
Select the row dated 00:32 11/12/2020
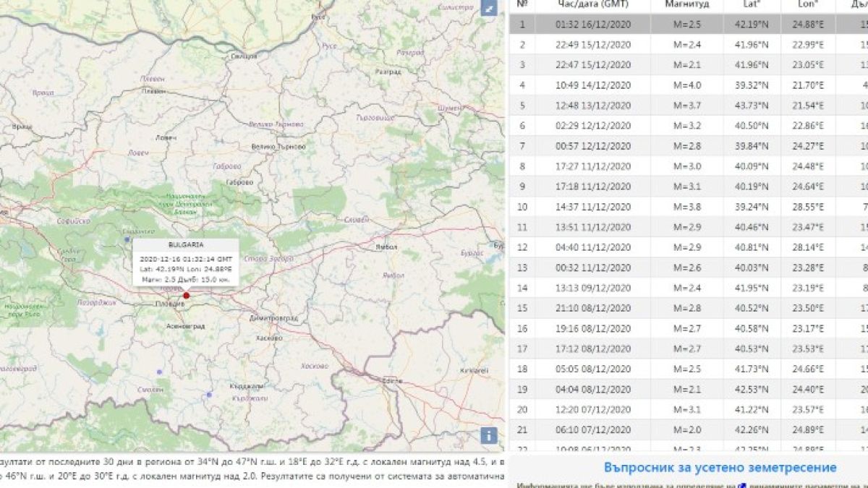[x=689, y=267]
